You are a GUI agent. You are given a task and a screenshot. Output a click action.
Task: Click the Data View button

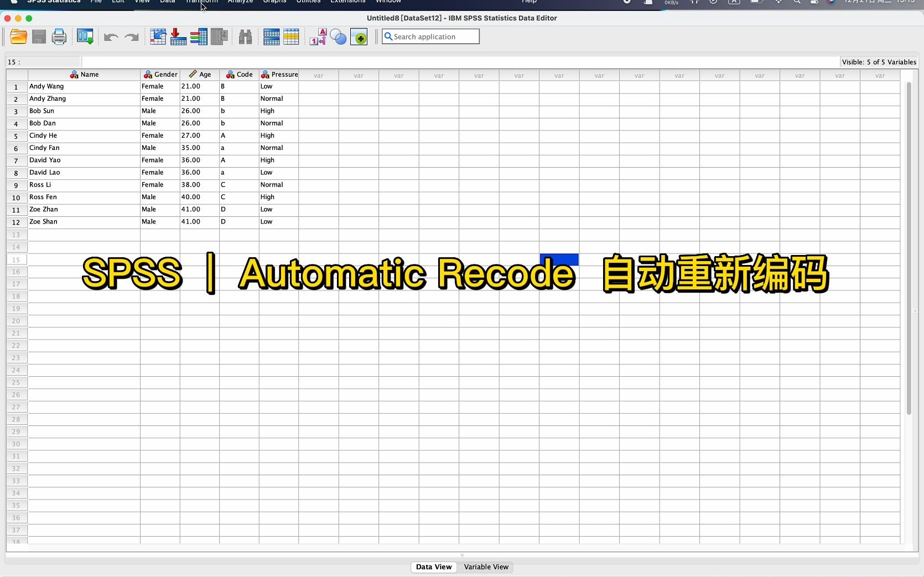click(434, 567)
